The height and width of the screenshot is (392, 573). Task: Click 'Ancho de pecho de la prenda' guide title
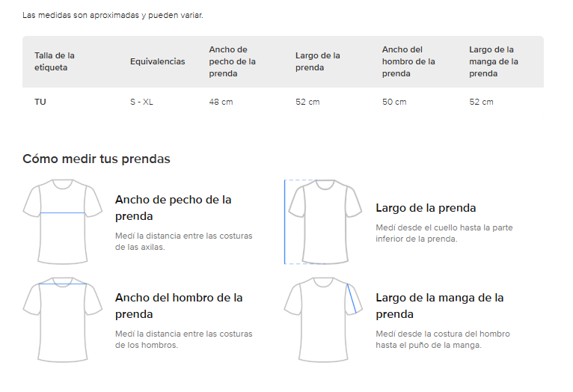pyautogui.click(x=174, y=208)
